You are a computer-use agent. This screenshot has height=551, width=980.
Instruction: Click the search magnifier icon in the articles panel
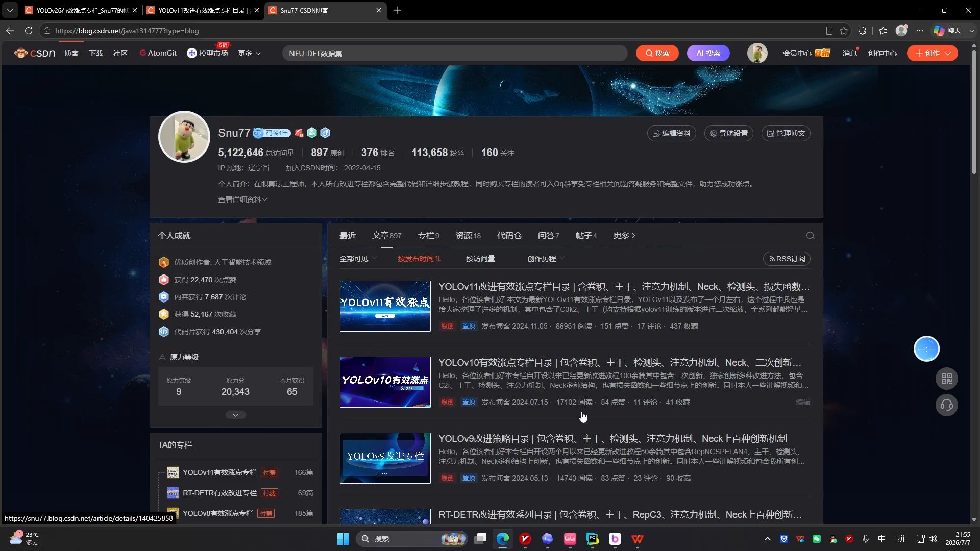point(810,236)
